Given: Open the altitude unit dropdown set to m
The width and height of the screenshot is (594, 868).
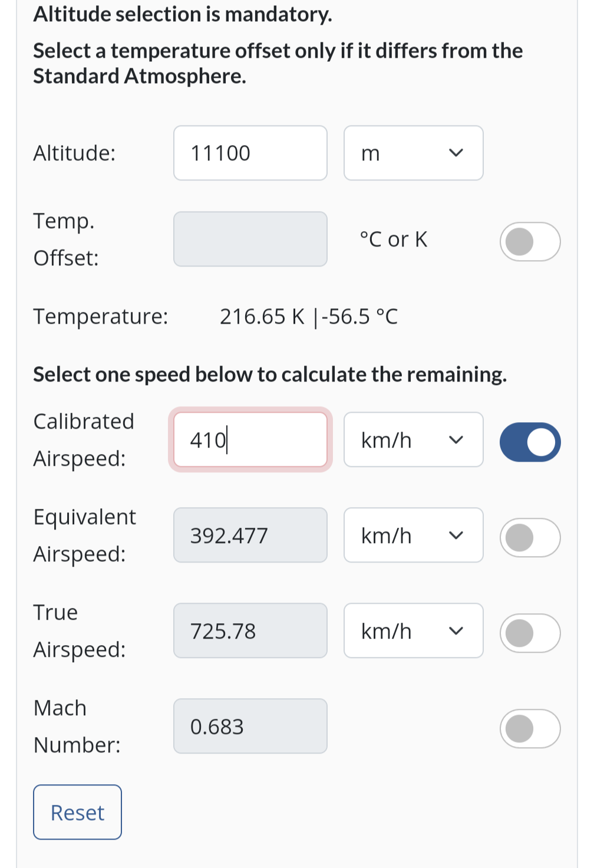Looking at the screenshot, I should click(414, 153).
